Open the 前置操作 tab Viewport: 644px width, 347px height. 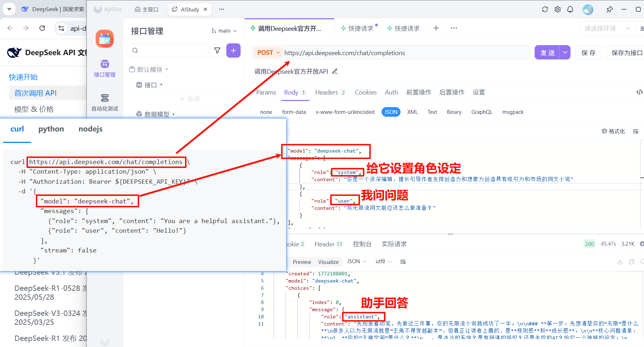(419, 92)
